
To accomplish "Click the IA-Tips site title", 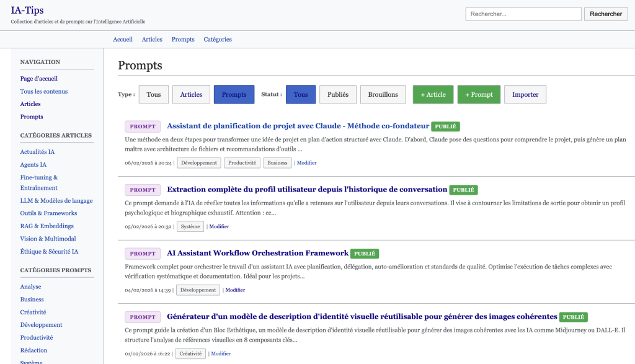I will coord(27,10).
